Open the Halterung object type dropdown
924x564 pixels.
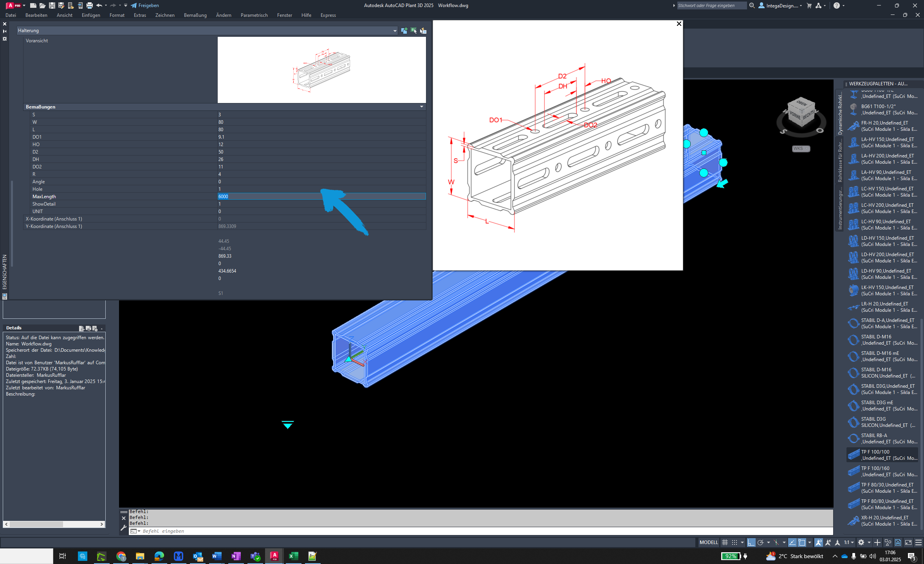pos(207,31)
